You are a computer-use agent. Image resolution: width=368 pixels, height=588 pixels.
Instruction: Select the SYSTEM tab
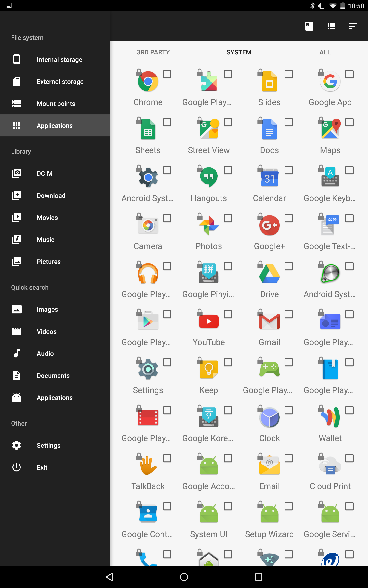pyautogui.click(x=239, y=52)
